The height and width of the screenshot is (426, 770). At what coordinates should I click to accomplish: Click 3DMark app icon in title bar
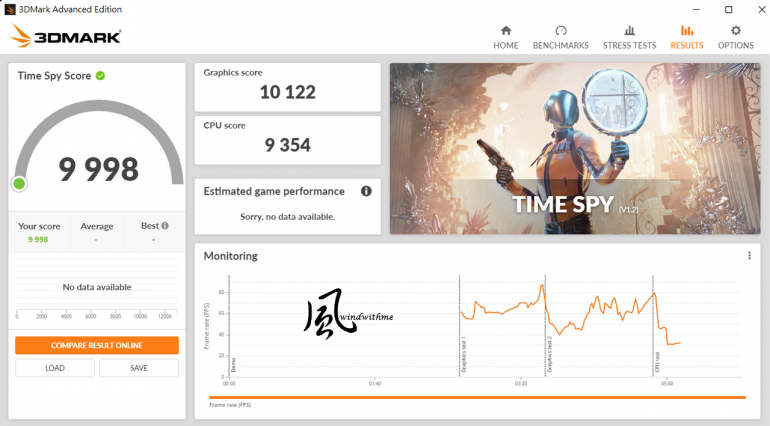coord(9,9)
